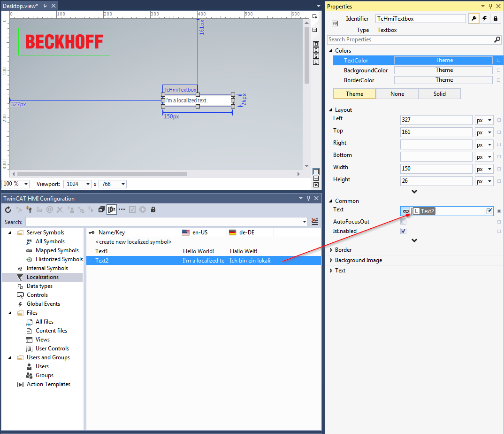Viewport: 504px width, 434px height.
Task: Open the viewport width 1024 dropdown
Action: point(88,184)
